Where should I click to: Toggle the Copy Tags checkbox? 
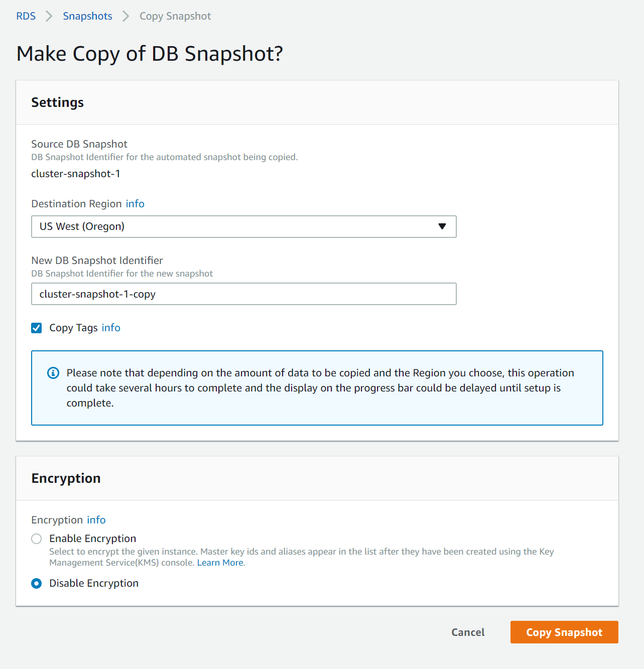coord(37,328)
